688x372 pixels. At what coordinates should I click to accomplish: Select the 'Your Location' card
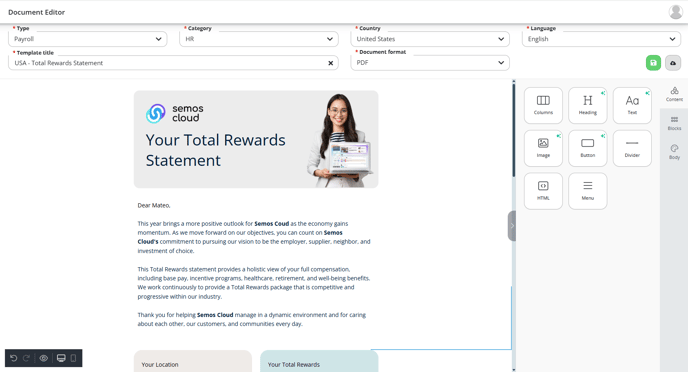pos(193,361)
